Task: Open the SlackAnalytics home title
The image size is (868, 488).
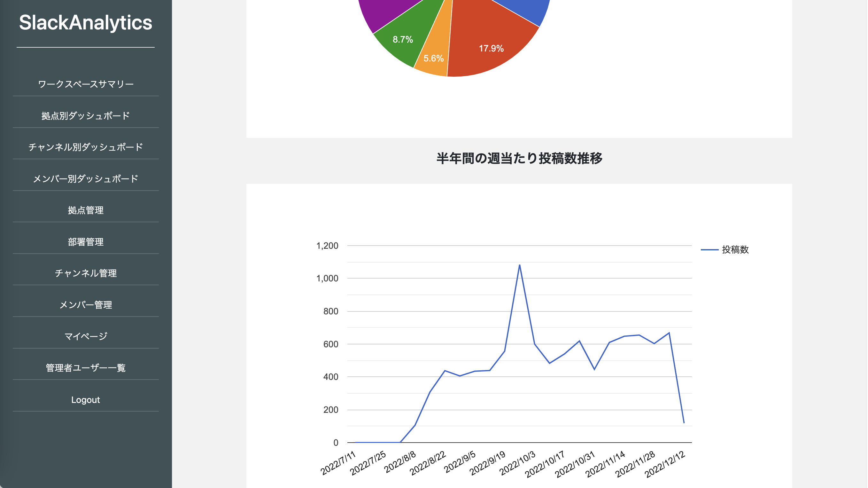Action: 86,23
